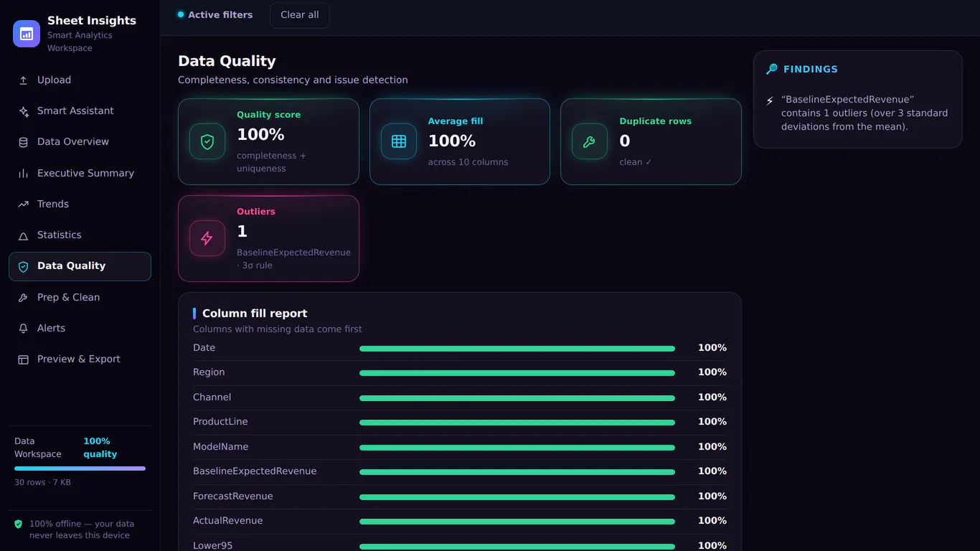This screenshot has height=551, width=980.
Task: Click the Duplicate rows card
Action: point(651,141)
